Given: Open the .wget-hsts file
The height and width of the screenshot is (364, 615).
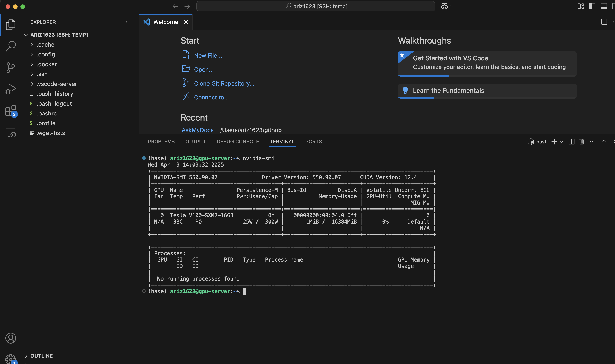Looking at the screenshot, I should (x=80, y=133).
